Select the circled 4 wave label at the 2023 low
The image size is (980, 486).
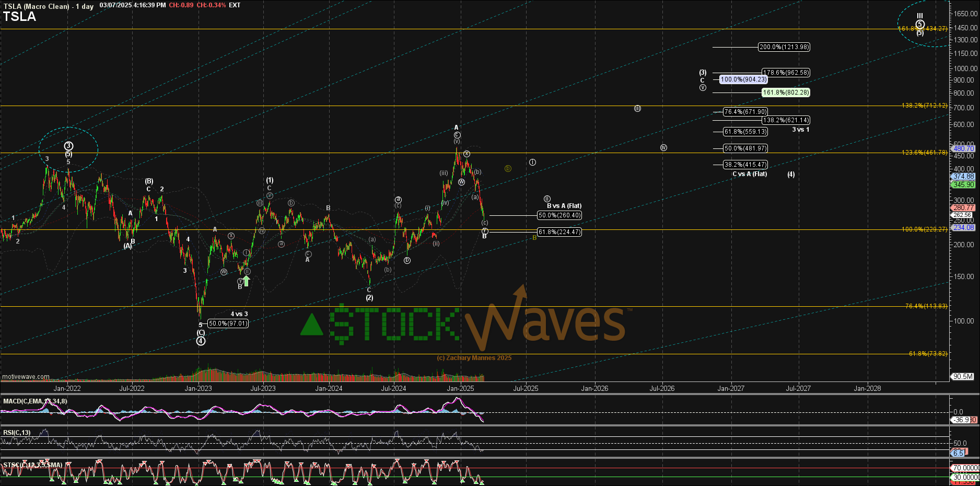click(x=201, y=341)
